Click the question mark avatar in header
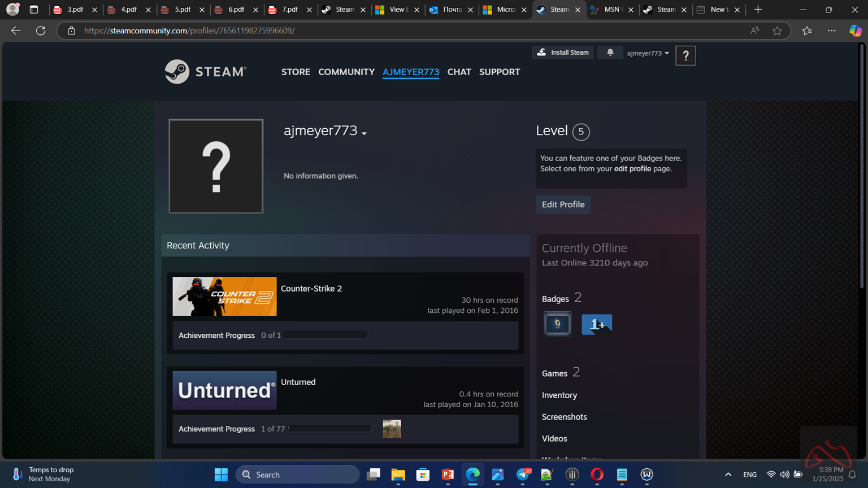The image size is (868, 488). 685,56
